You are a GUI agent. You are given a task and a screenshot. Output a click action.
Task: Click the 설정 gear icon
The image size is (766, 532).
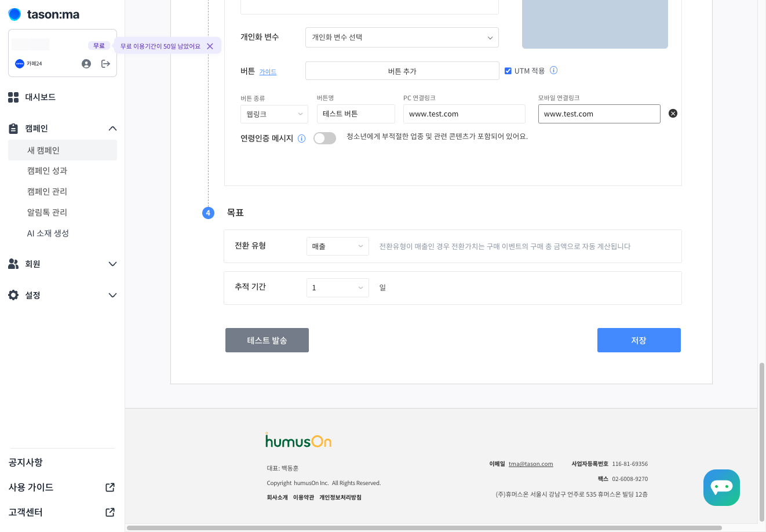pyautogui.click(x=13, y=295)
